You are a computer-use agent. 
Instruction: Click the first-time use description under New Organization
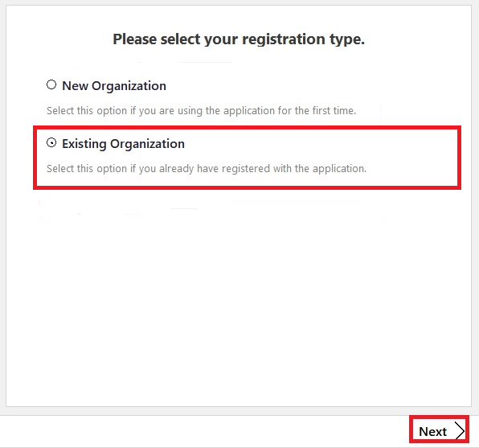(x=201, y=111)
